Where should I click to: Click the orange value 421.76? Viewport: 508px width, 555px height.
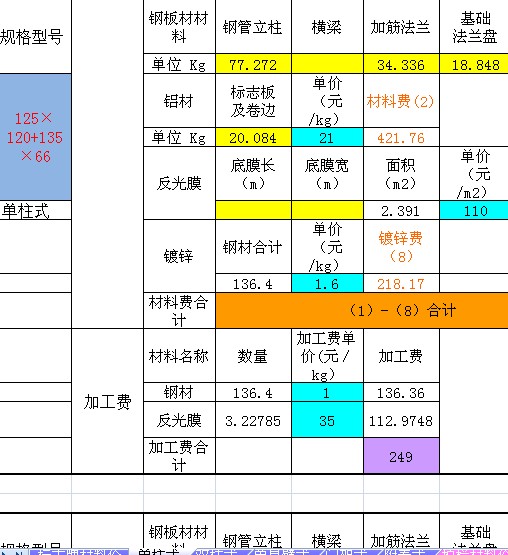(x=401, y=137)
